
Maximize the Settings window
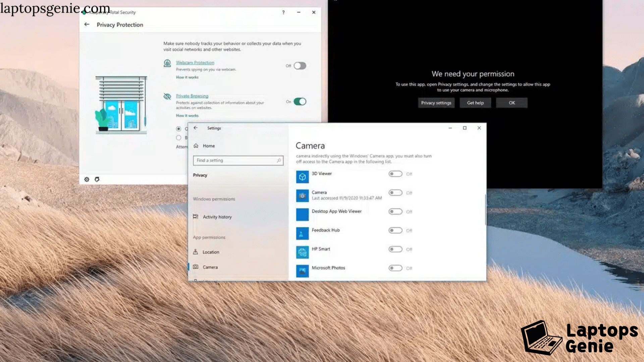pyautogui.click(x=465, y=128)
